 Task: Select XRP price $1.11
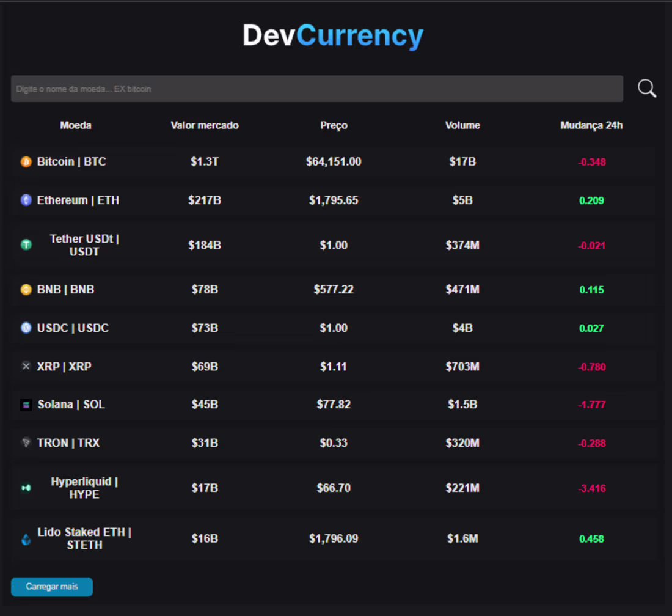(334, 367)
